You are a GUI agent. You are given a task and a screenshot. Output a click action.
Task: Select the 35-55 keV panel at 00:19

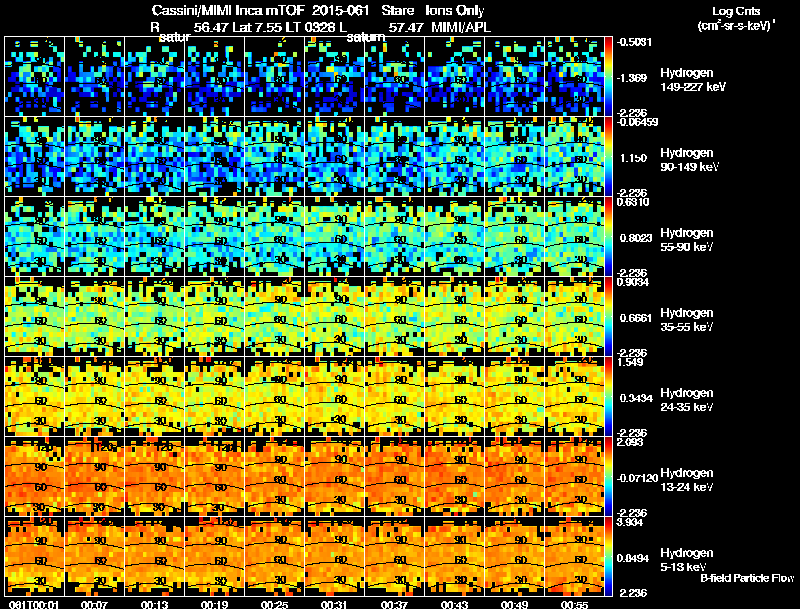[x=214, y=317]
